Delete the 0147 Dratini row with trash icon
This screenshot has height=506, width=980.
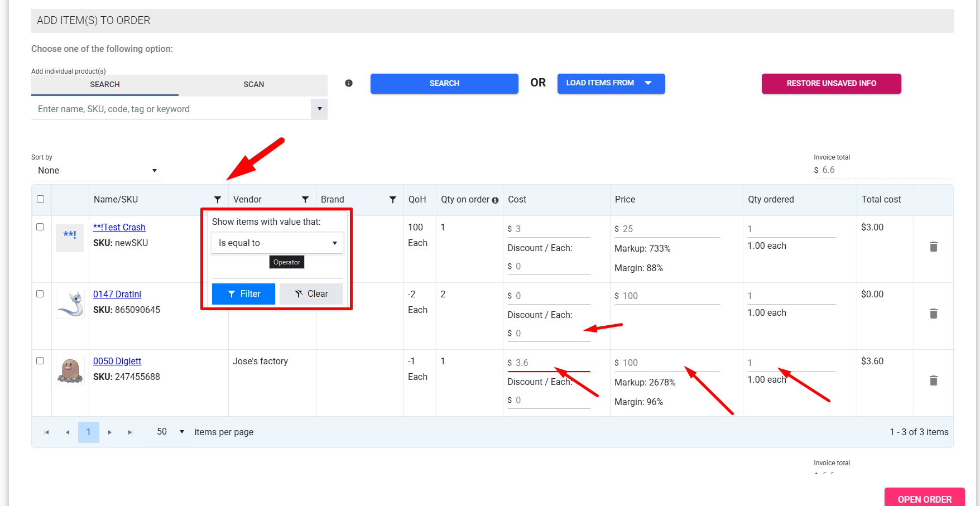[933, 314]
